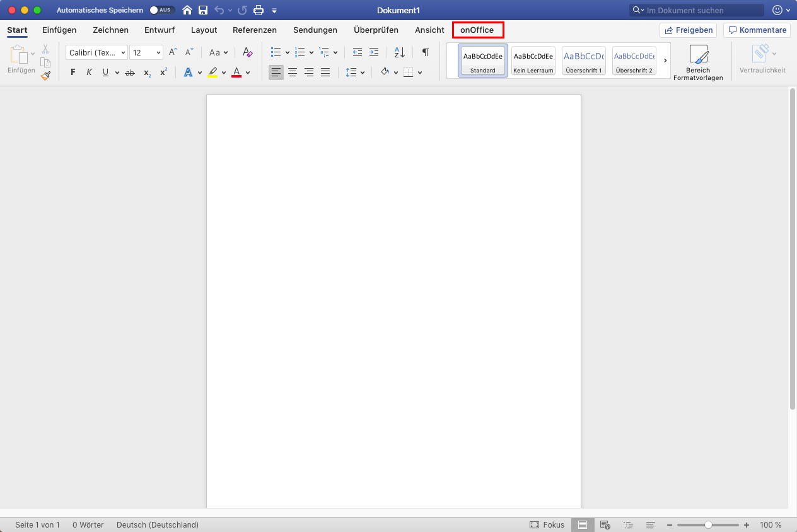The image size is (797, 532).
Task: Switch to web layout view icon
Action: 605,524
